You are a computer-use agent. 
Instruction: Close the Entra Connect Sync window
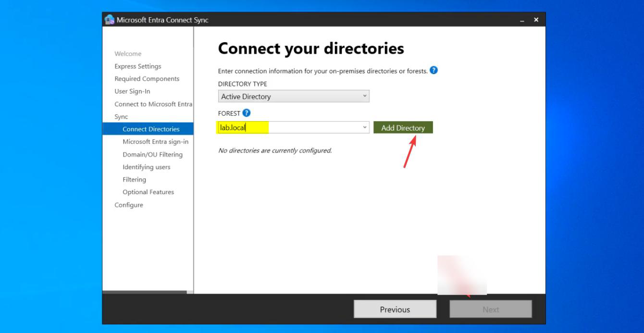(536, 20)
